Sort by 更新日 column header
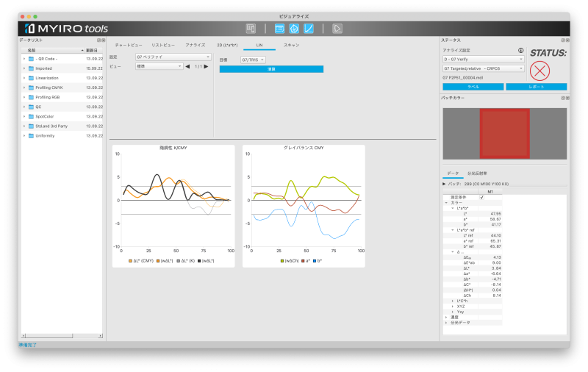Screen dimensions: 588x372 [x=94, y=50]
